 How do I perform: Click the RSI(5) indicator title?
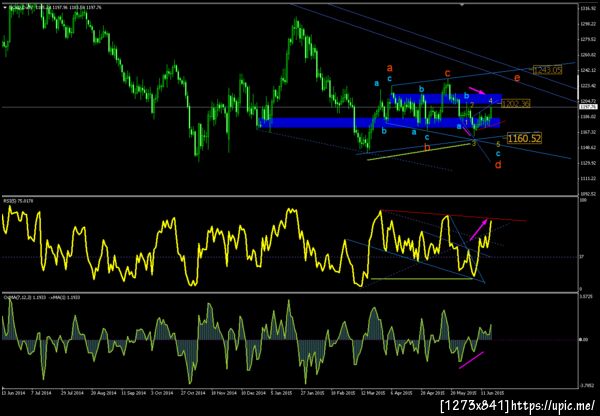18,201
